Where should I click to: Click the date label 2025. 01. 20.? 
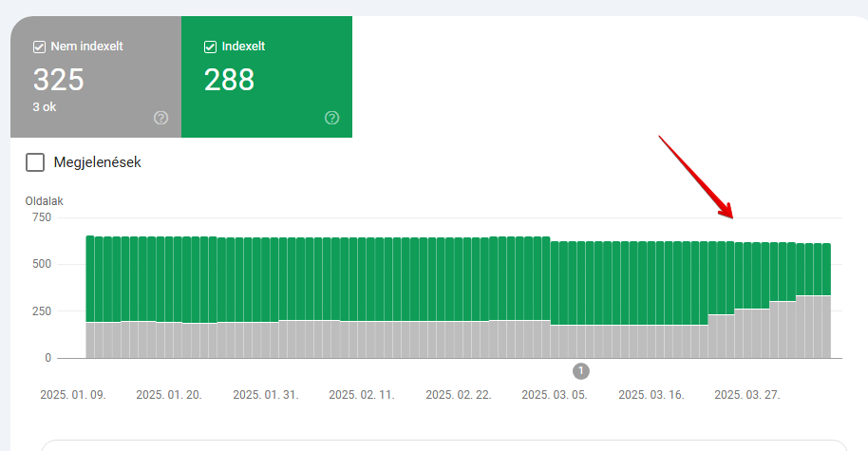pyautogui.click(x=169, y=395)
